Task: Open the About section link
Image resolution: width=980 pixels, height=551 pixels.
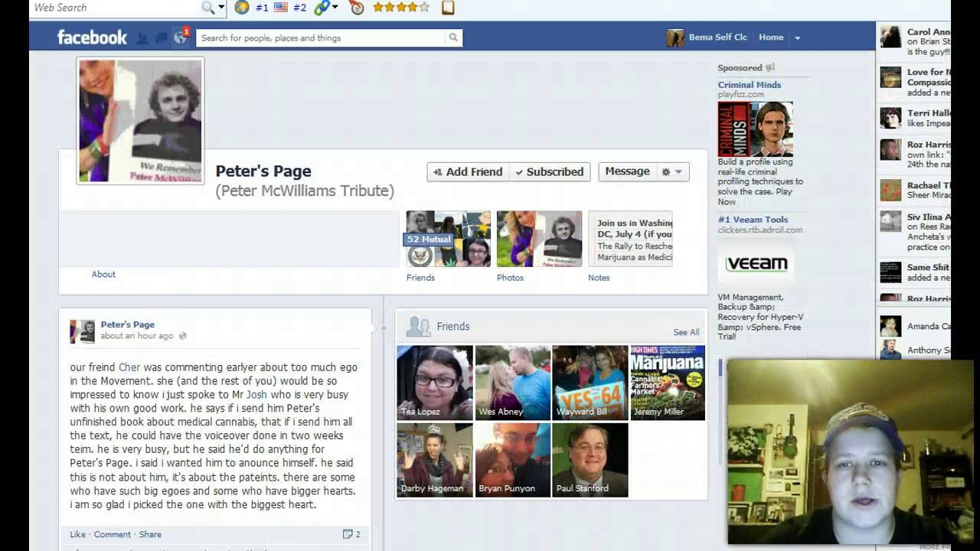Action: (103, 274)
